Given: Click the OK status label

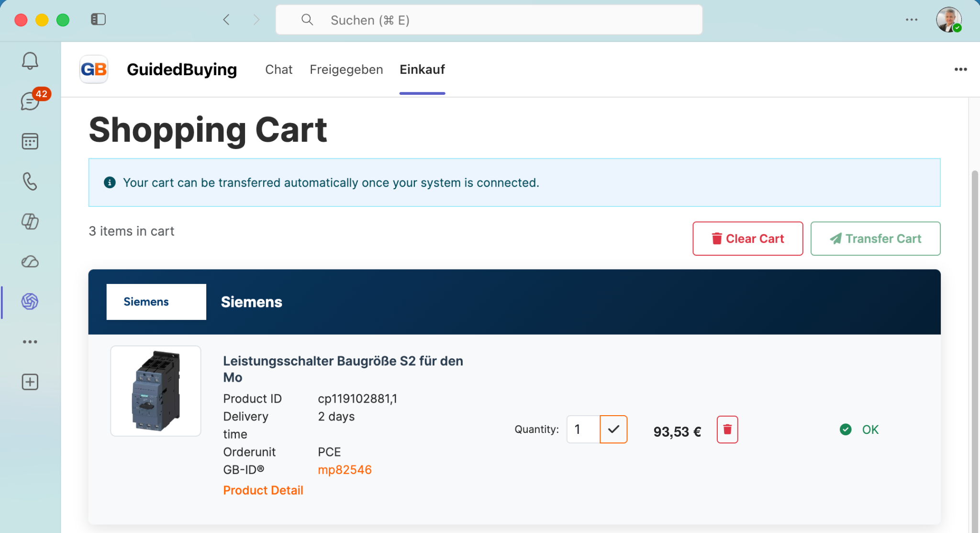Looking at the screenshot, I should [870, 430].
